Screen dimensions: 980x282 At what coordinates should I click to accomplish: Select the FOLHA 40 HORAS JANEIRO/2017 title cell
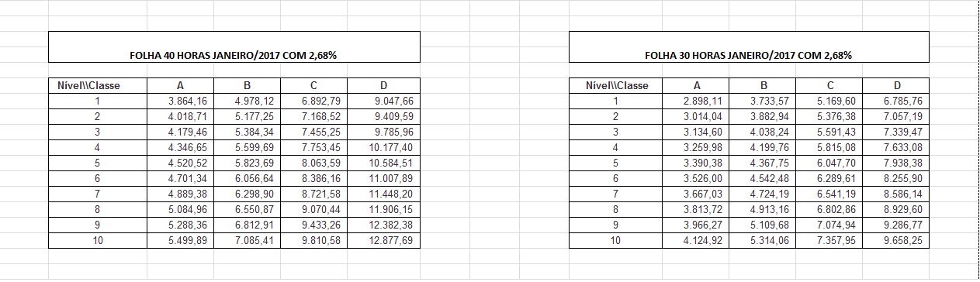[234, 46]
